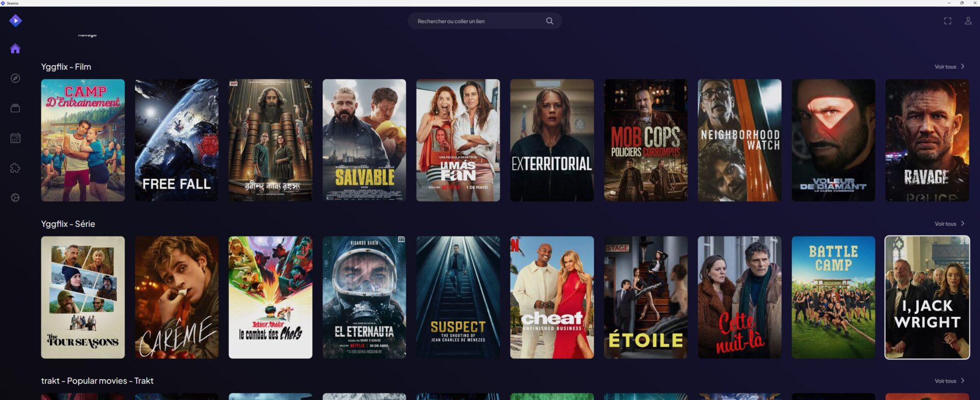The image size is (980, 400).
Task: Open Astérix le combat des Chefs poster
Action: click(x=271, y=297)
